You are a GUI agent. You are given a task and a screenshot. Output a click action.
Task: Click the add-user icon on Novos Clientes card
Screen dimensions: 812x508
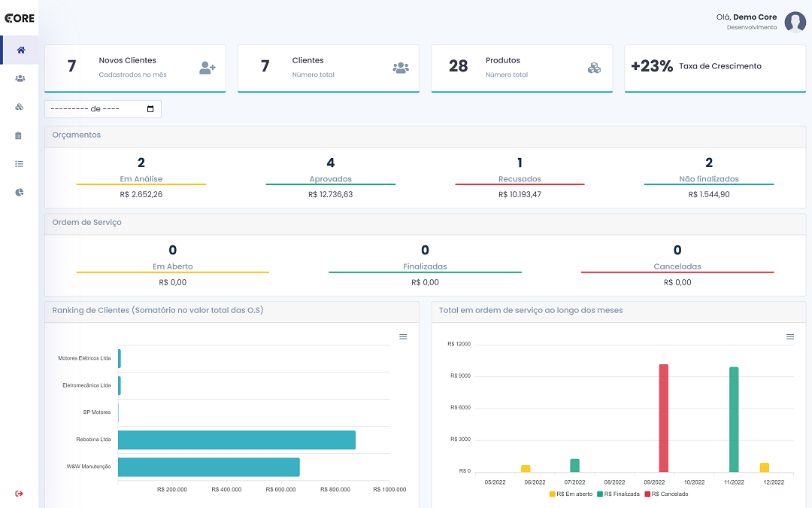point(208,68)
